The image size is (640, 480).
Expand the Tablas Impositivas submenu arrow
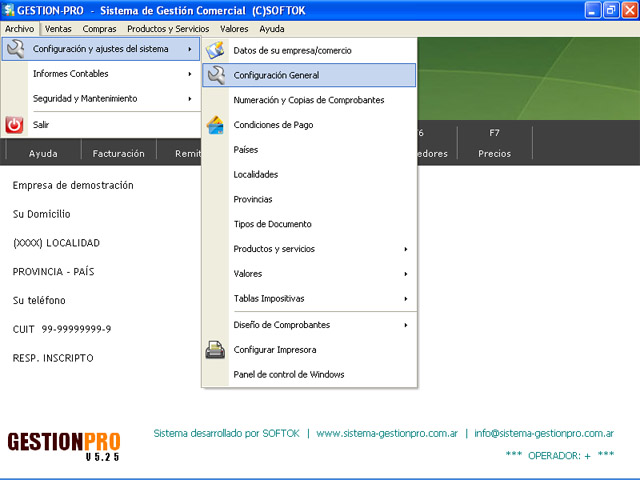pyautogui.click(x=406, y=299)
